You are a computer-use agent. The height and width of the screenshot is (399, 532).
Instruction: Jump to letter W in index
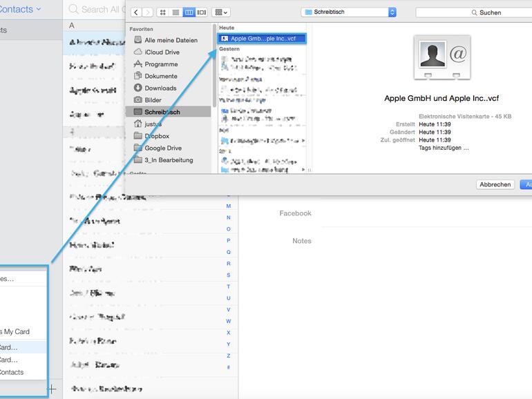228,322
